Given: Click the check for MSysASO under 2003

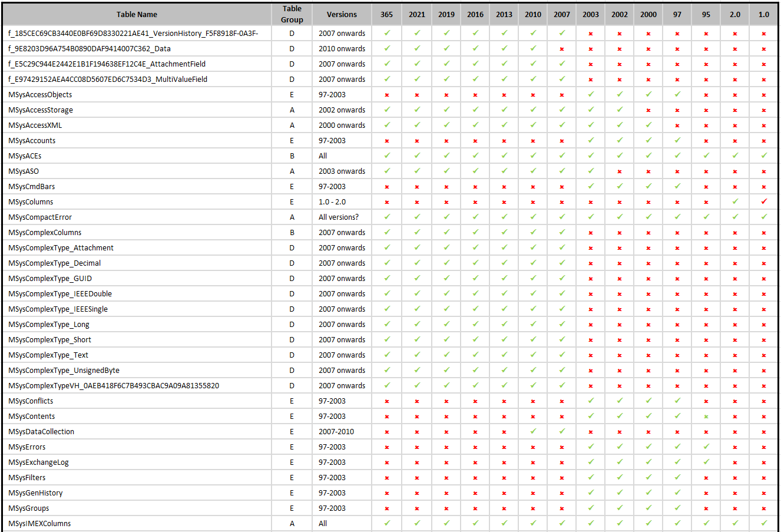Looking at the screenshot, I should (x=591, y=171).
